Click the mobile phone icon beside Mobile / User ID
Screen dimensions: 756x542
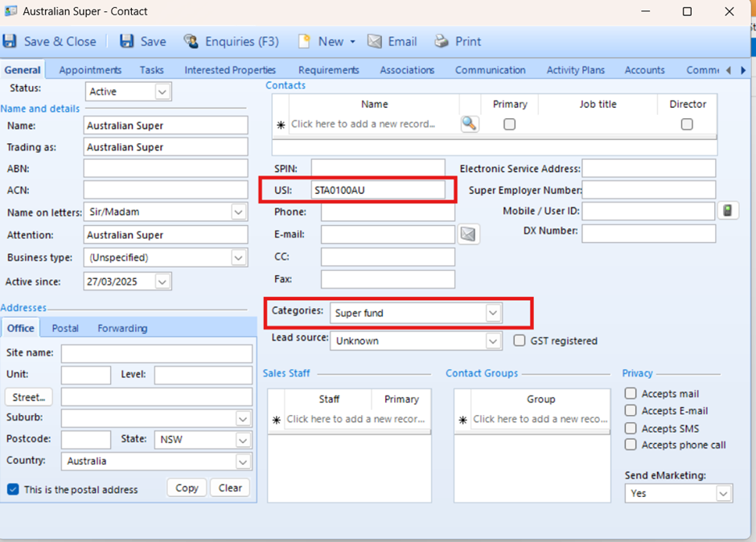point(728,211)
